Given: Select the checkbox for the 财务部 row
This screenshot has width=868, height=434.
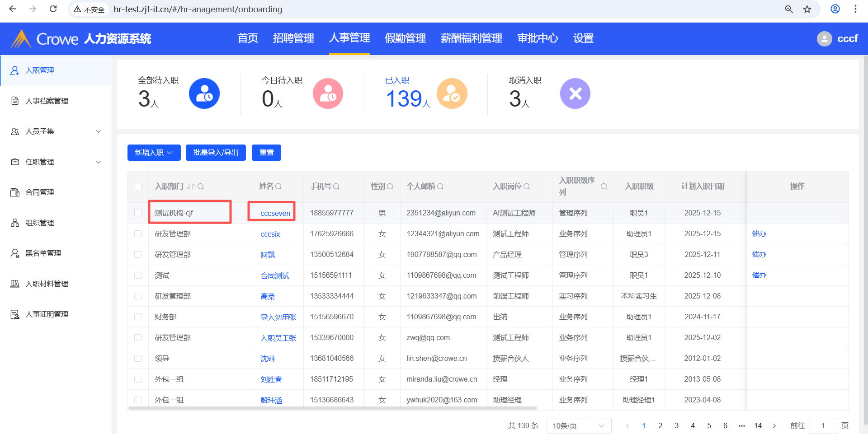Looking at the screenshot, I should click(x=138, y=317).
